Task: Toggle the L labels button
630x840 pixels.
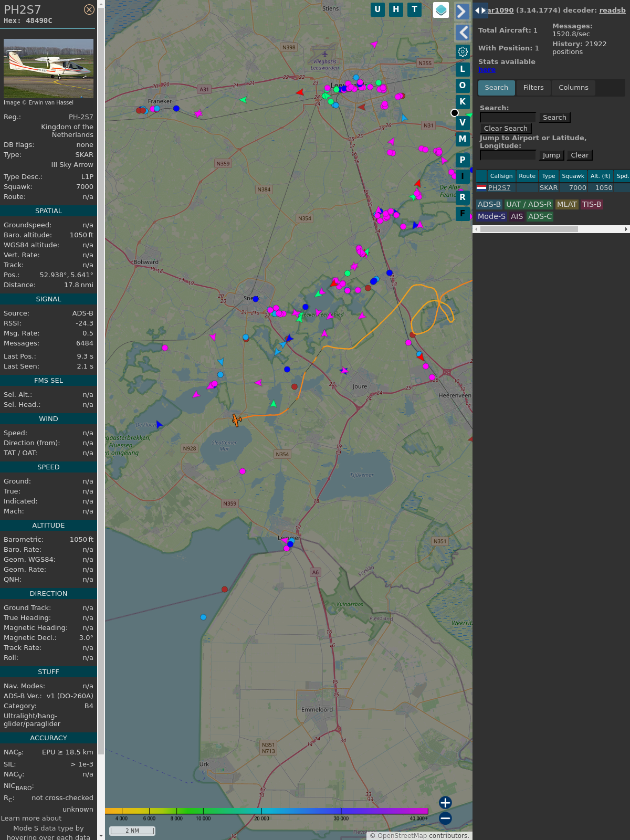Action: pos(463,69)
